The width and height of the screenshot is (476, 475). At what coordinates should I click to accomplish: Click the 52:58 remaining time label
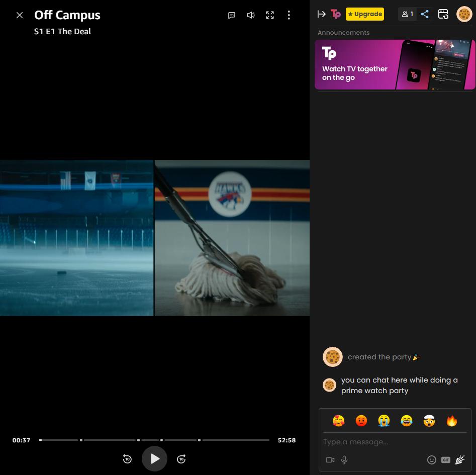[x=287, y=440]
